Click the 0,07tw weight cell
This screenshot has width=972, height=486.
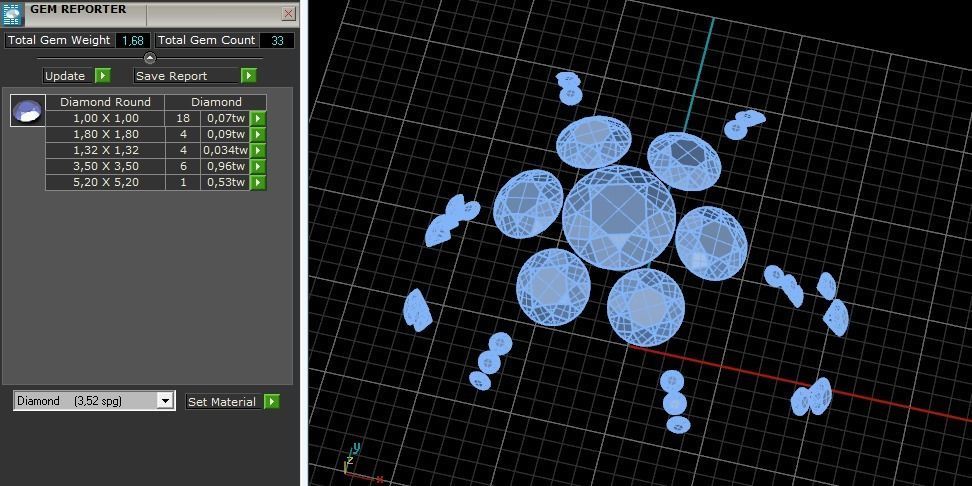[x=225, y=118]
